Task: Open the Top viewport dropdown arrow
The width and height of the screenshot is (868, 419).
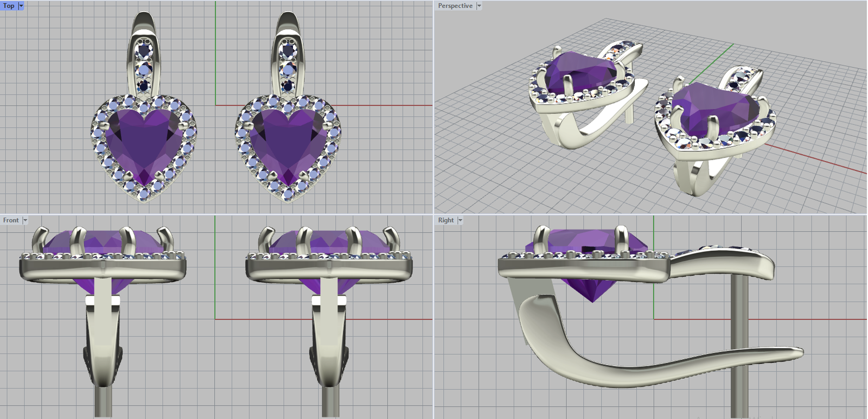Action: tap(21, 6)
